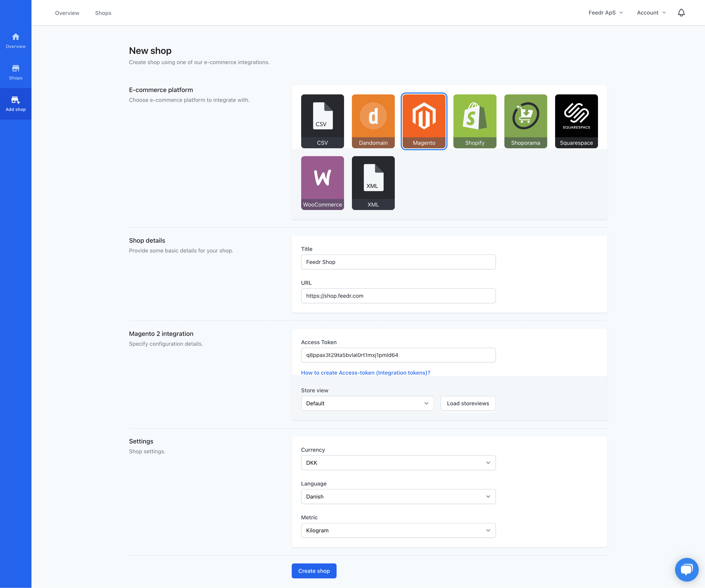Viewport: 705px width, 588px height.
Task: Pick the XML platform icon
Action: (x=373, y=183)
